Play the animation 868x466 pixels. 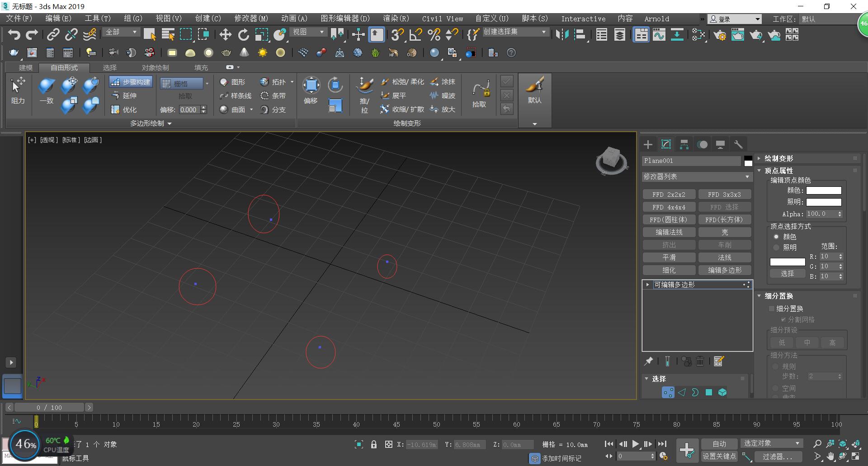[635, 444]
